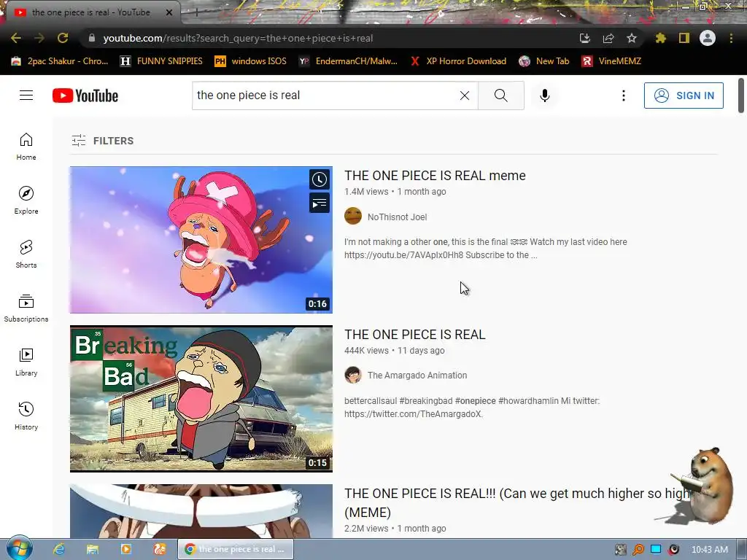747x560 pixels.
Task: Open 'Can we get much higher' video title
Action: 517,502
